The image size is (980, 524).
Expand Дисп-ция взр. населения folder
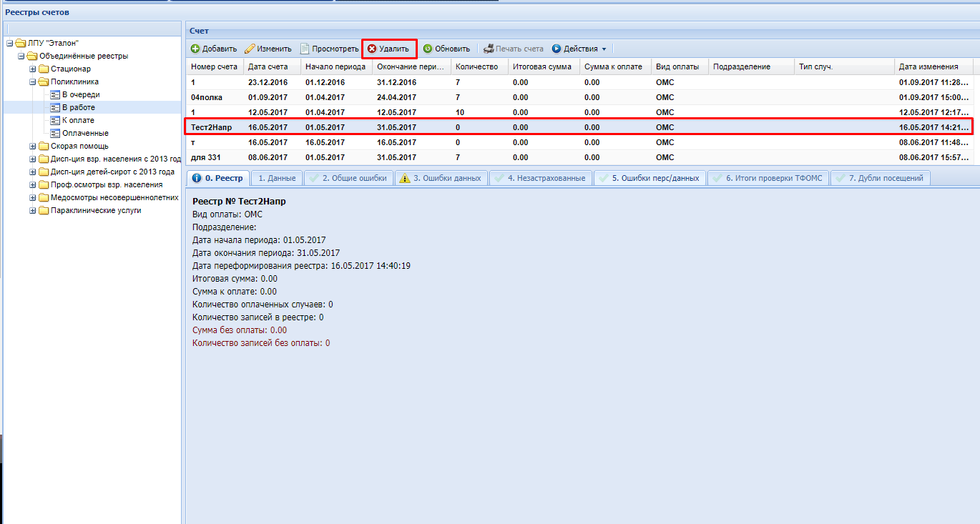(x=33, y=159)
